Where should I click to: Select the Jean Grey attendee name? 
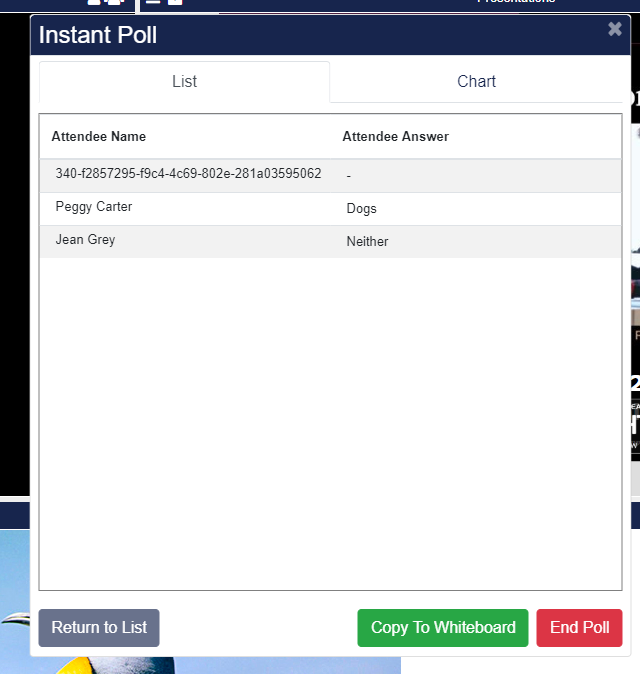click(x=85, y=241)
